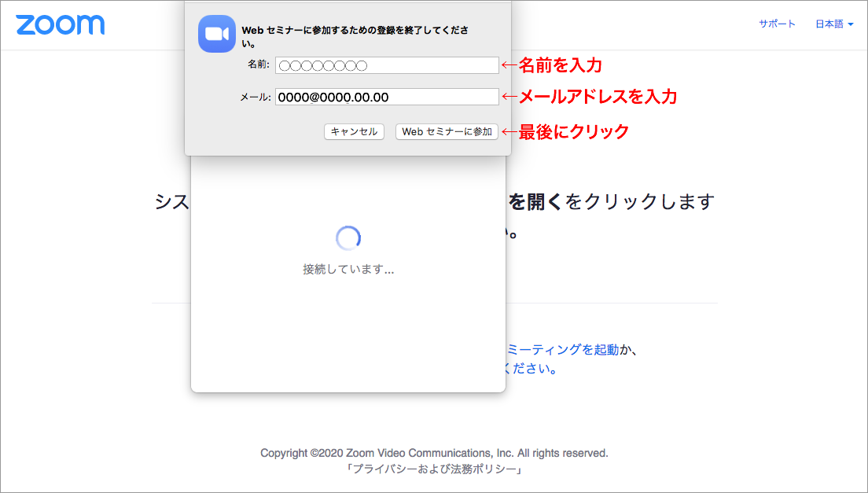The width and height of the screenshot is (868, 493).
Task: Click the Copyright ©2020 Zoom footer text
Action: (x=435, y=453)
